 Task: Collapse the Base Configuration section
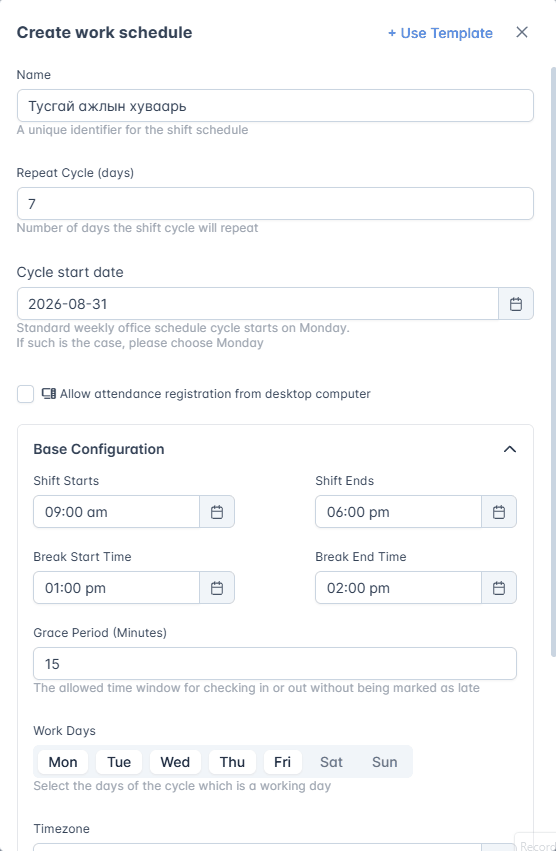tap(509, 449)
